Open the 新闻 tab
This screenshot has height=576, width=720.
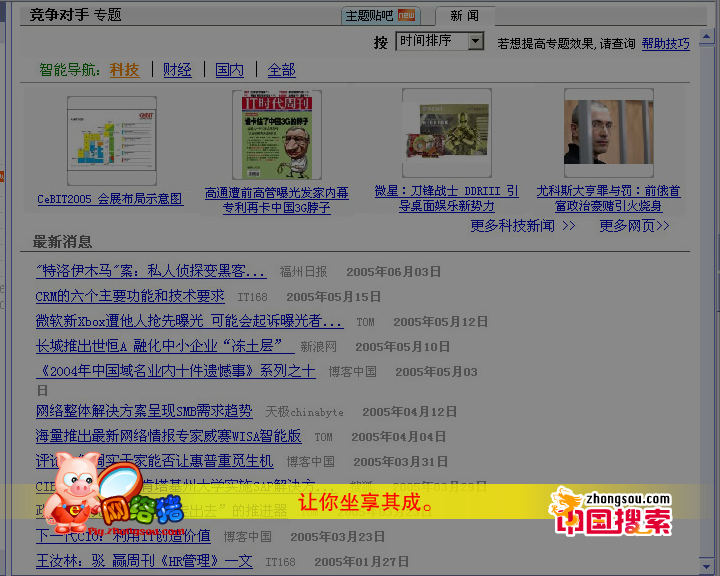[464, 16]
